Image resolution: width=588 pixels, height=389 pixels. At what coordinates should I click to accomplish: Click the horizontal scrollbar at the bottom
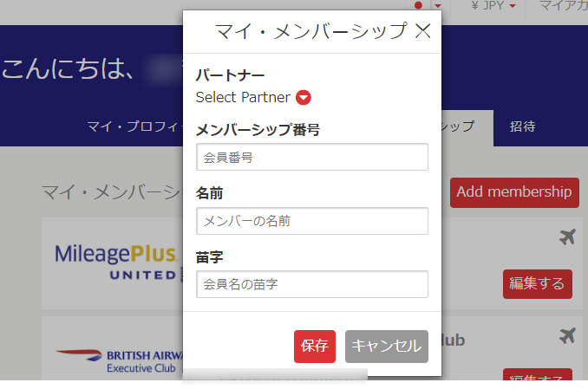coord(274,377)
